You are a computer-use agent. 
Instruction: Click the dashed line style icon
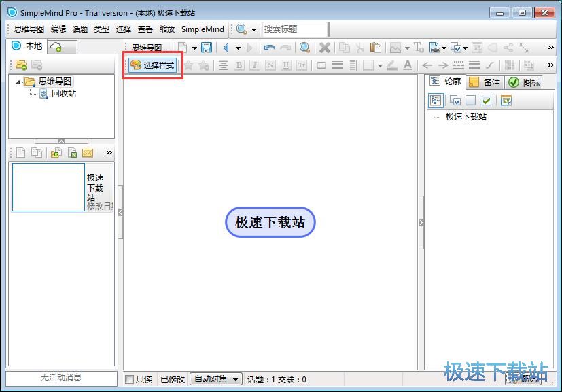[459, 65]
